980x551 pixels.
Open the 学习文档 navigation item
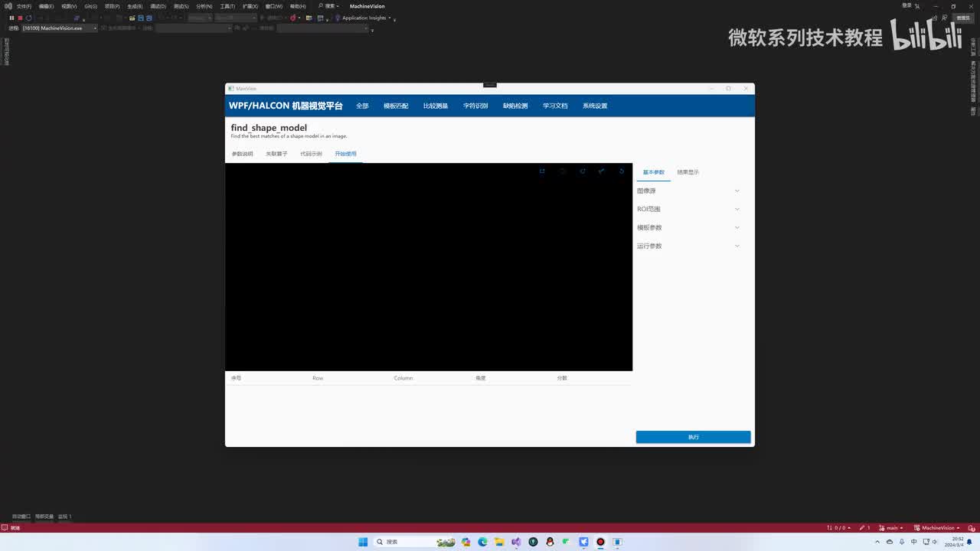555,106
